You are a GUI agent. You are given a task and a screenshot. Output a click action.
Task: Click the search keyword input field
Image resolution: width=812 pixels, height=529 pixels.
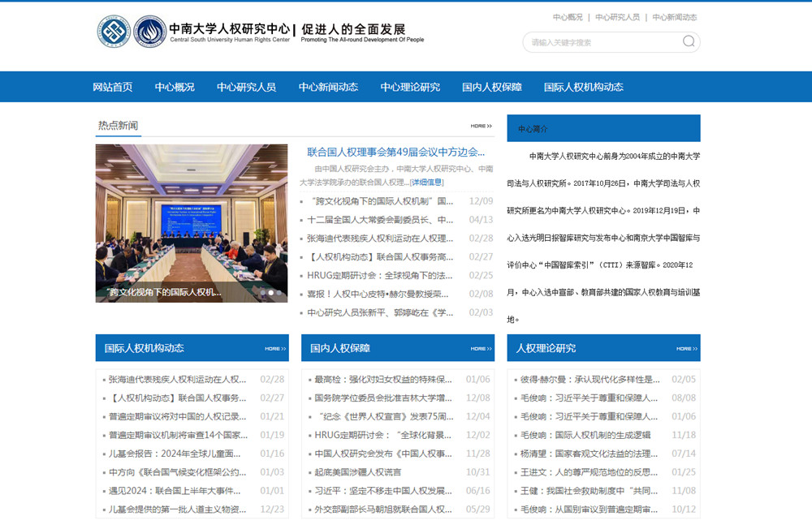point(601,42)
